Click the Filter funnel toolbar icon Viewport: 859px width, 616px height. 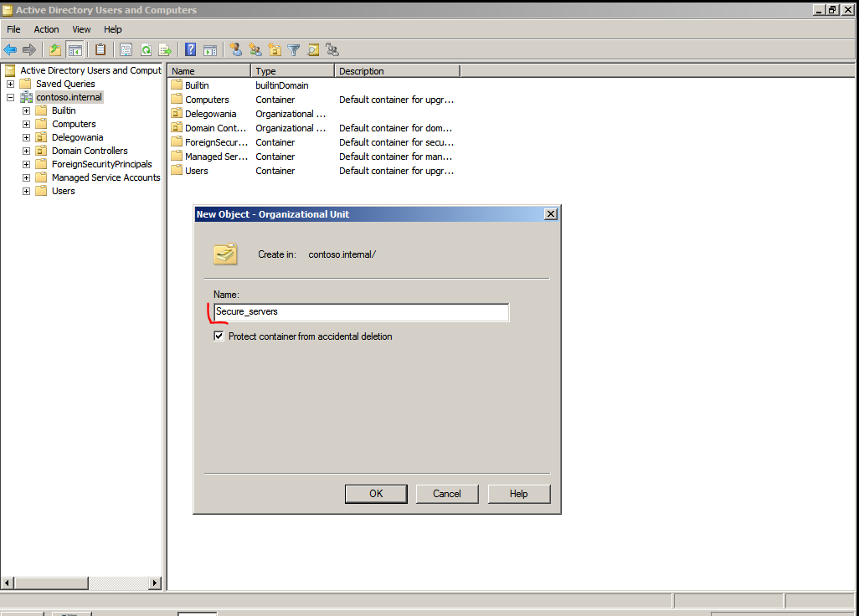(x=294, y=50)
